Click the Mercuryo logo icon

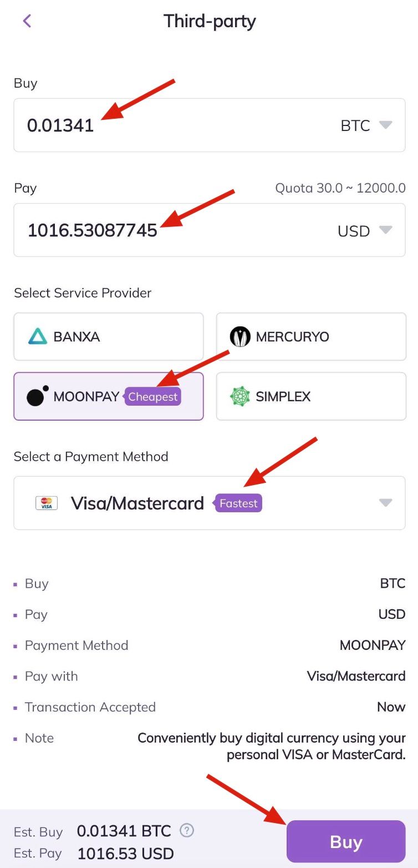click(x=240, y=337)
